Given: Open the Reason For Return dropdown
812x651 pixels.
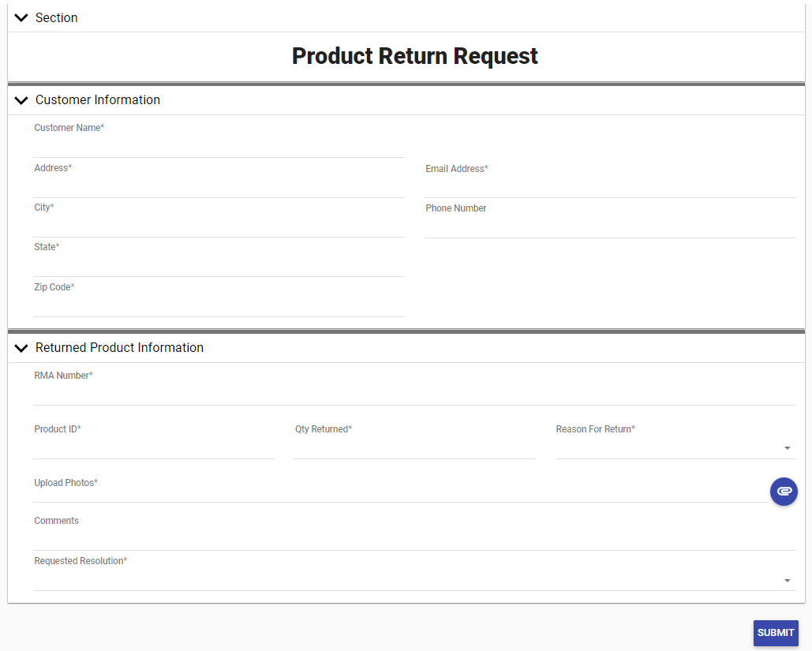Looking at the screenshot, I should (x=786, y=447).
